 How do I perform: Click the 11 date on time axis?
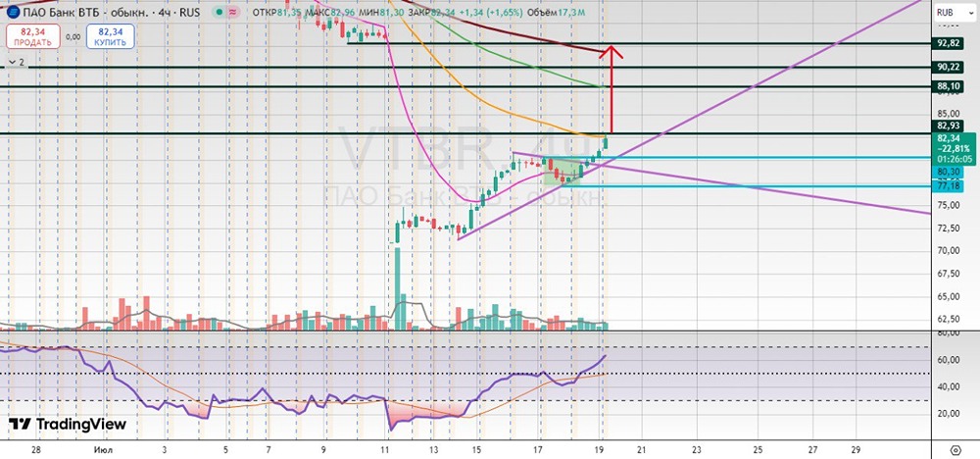(x=387, y=449)
